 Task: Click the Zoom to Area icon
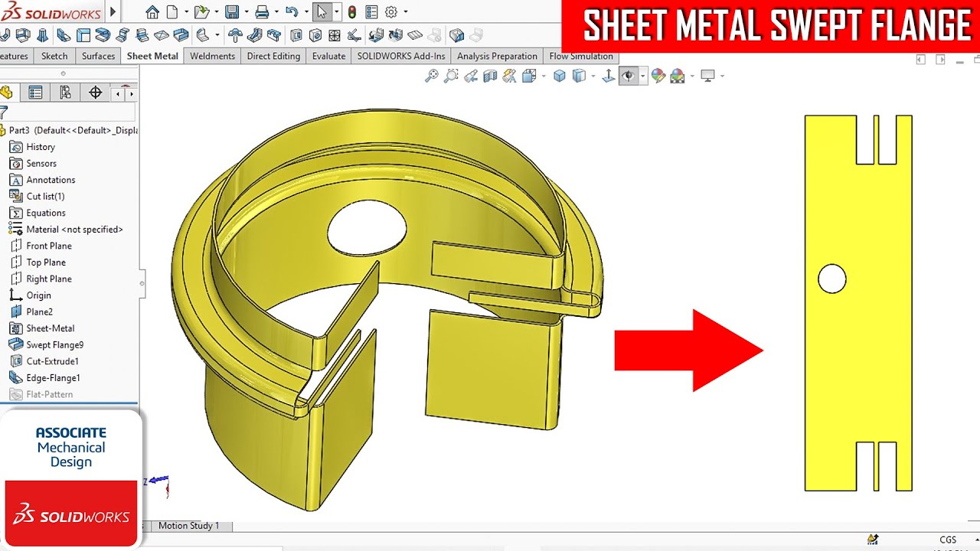tap(451, 76)
